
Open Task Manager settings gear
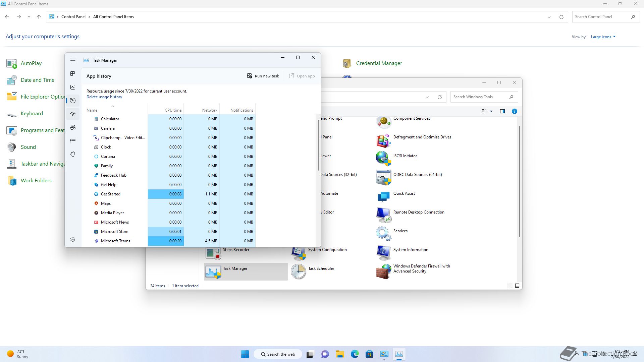[x=73, y=239]
